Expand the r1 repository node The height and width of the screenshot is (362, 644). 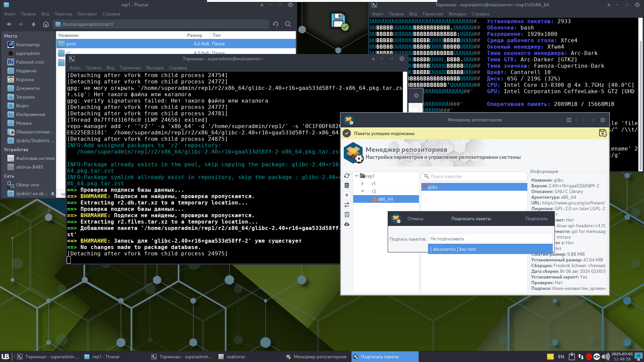click(x=363, y=184)
